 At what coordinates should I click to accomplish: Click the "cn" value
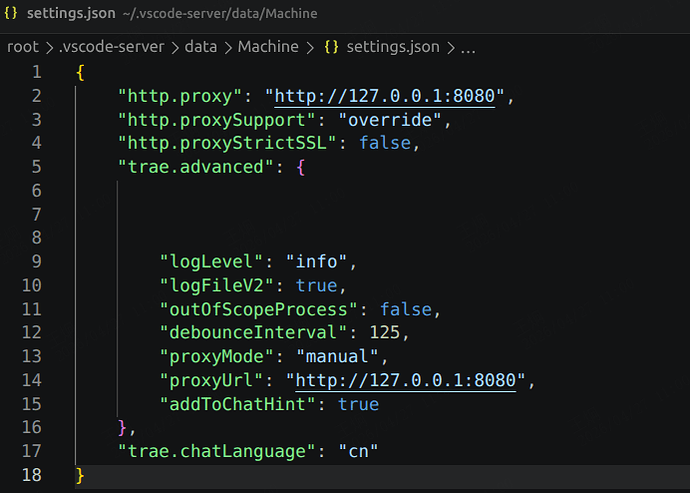[x=358, y=451]
